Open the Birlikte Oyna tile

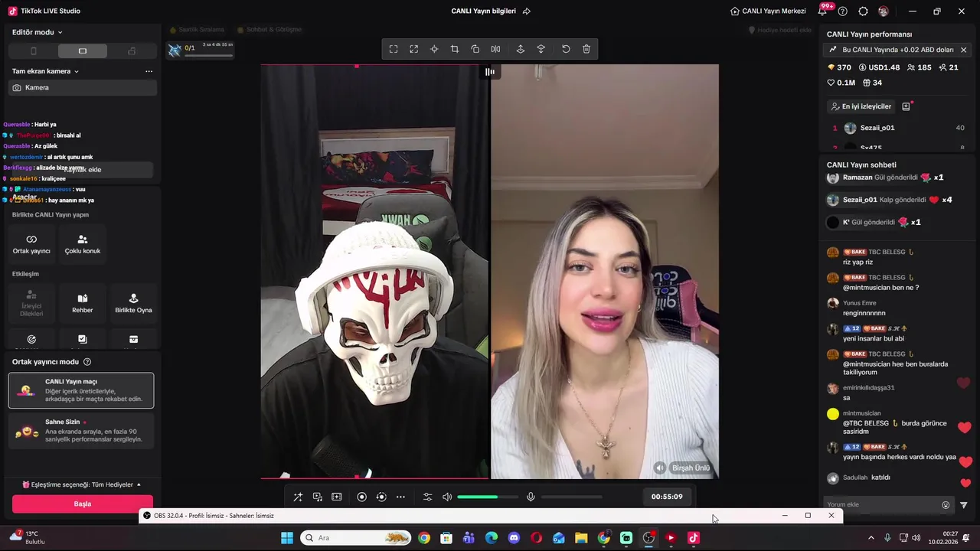tap(133, 303)
